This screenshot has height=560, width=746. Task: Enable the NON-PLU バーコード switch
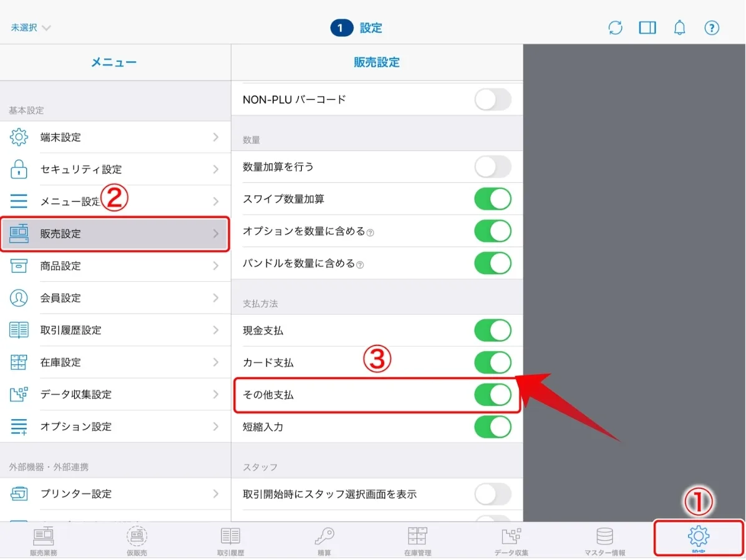(492, 99)
